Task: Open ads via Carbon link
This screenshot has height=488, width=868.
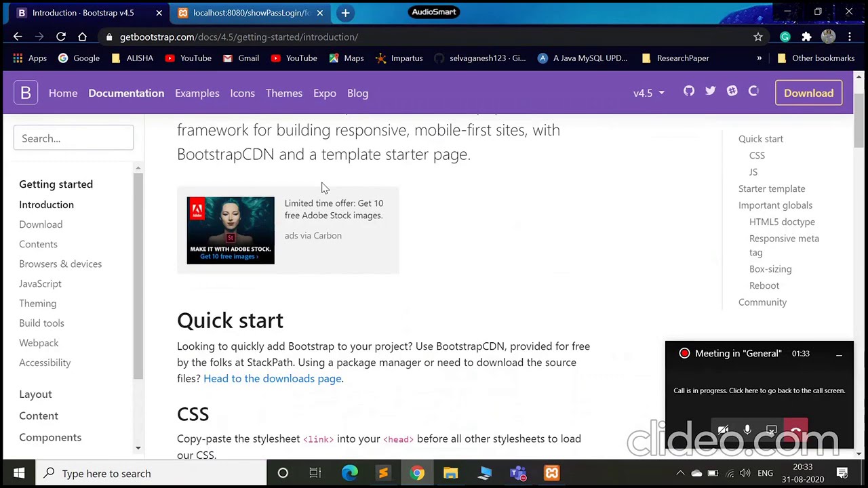Action: [x=313, y=235]
